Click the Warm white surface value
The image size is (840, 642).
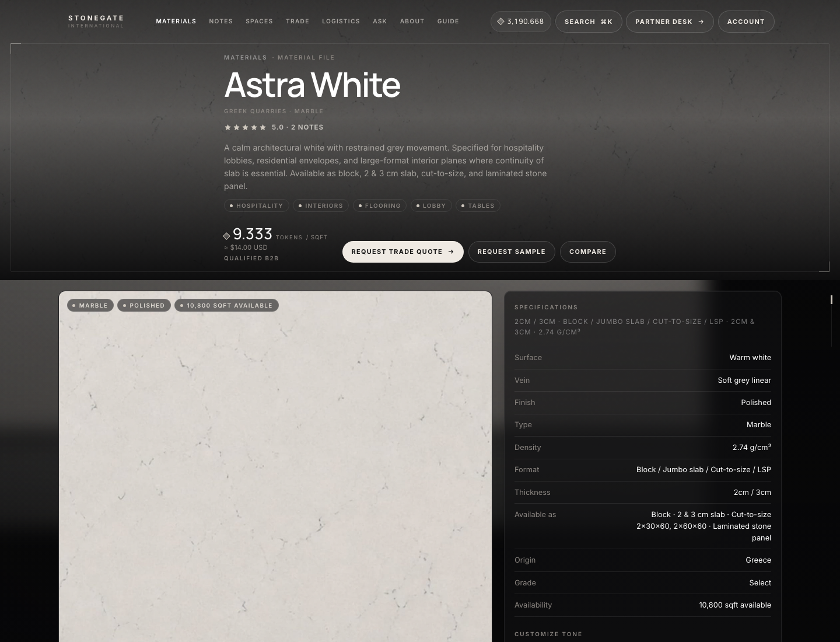750,358
